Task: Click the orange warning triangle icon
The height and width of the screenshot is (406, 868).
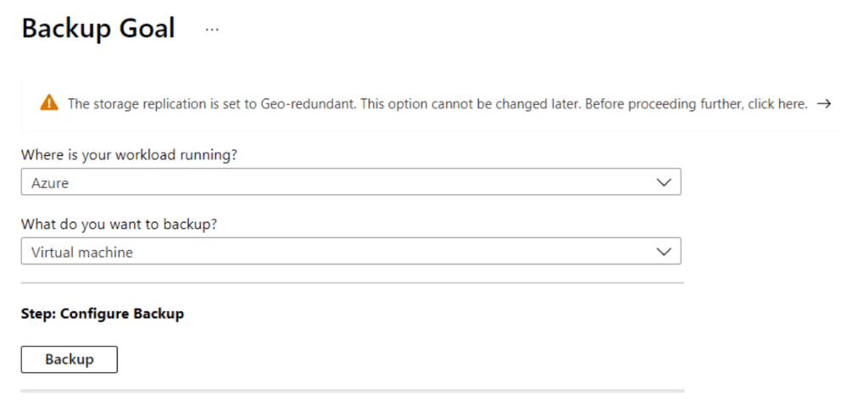Action: 49,103
